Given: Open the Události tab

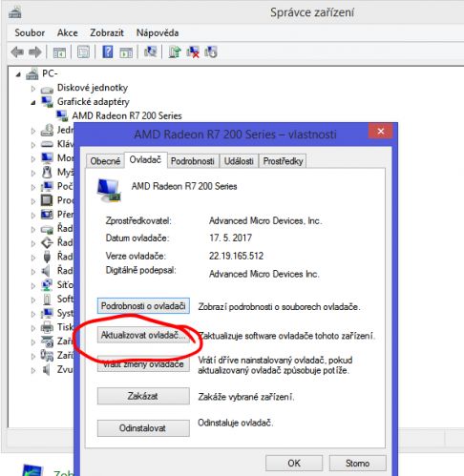Looking at the screenshot, I should 239,161.
